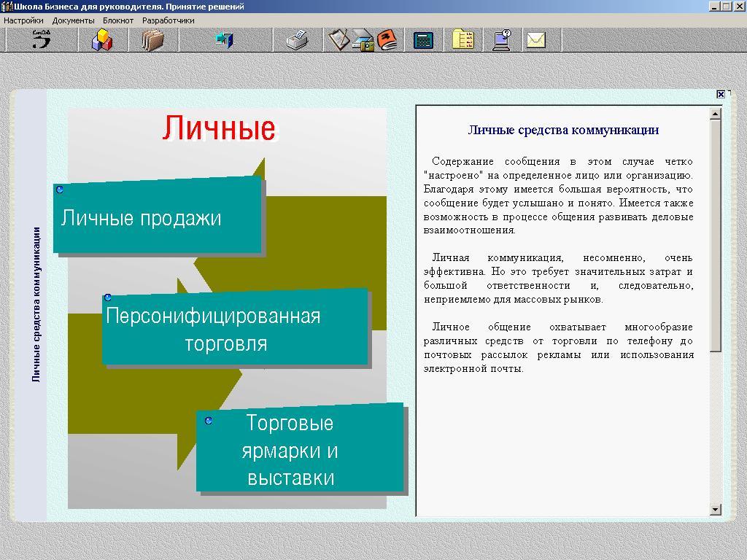Open the Разработчики menu
Screen dimensions: 747x560
[x=169, y=20]
